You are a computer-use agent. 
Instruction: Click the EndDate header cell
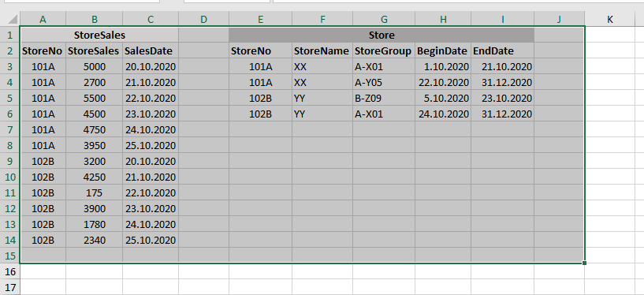click(x=503, y=50)
